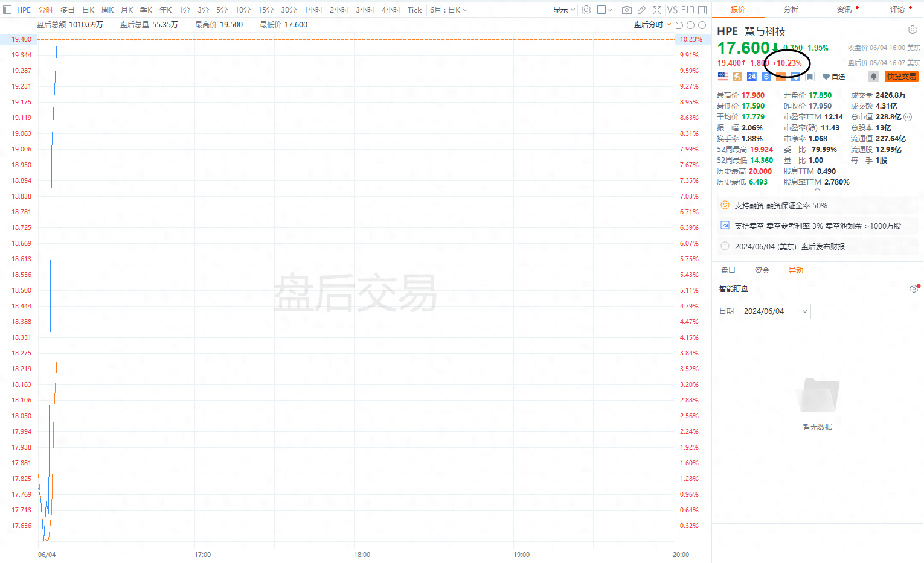Click the 历史最高 20.000 value
Image resolution: width=924 pixels, height=563 pixels.
(760, 171)
